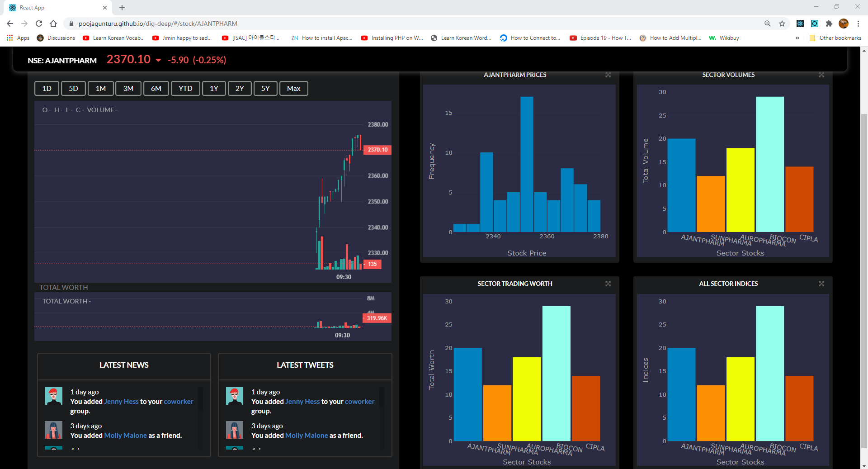Open the browser extensions puzzle icon
The image size is (868, 469).
coord(830,24)
